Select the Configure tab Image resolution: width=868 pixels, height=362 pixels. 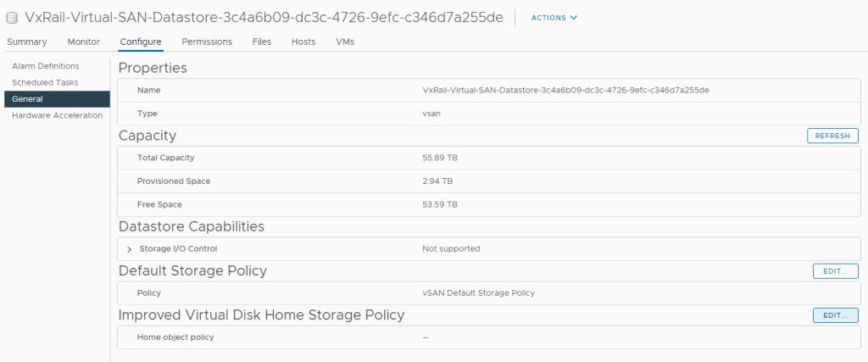[141, 42]
